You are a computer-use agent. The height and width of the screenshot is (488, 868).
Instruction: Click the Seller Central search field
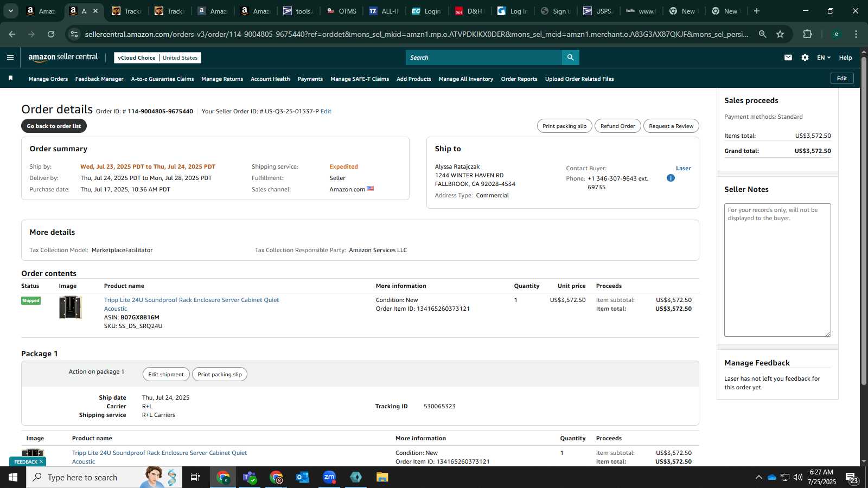pyautogui.click(x=484, y=57)
